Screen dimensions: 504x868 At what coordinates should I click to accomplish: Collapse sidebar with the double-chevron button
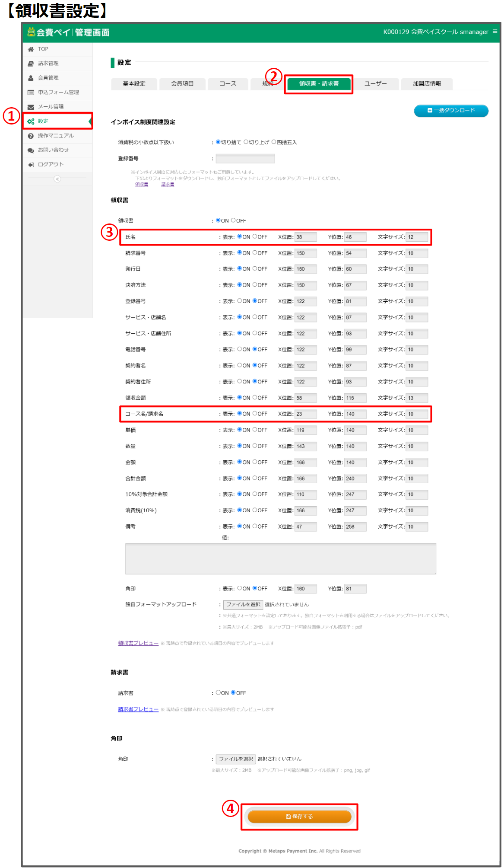[x=57, y=179]
